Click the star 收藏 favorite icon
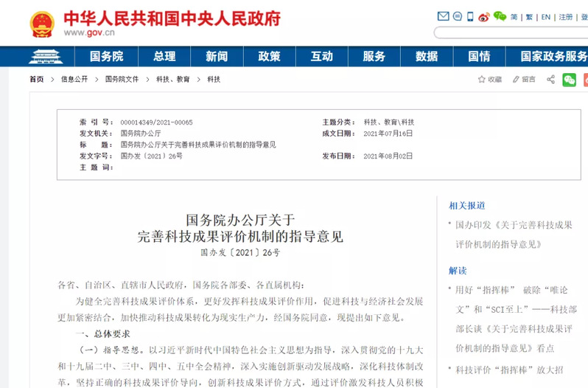This screenshot has width=588, height=388. [x=490, y=79]
